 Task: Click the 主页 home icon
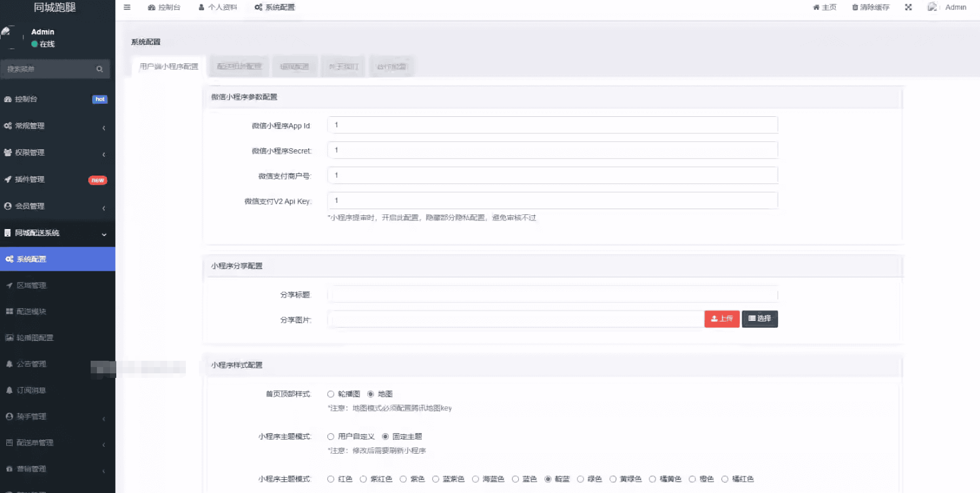[x=816, y=7]
